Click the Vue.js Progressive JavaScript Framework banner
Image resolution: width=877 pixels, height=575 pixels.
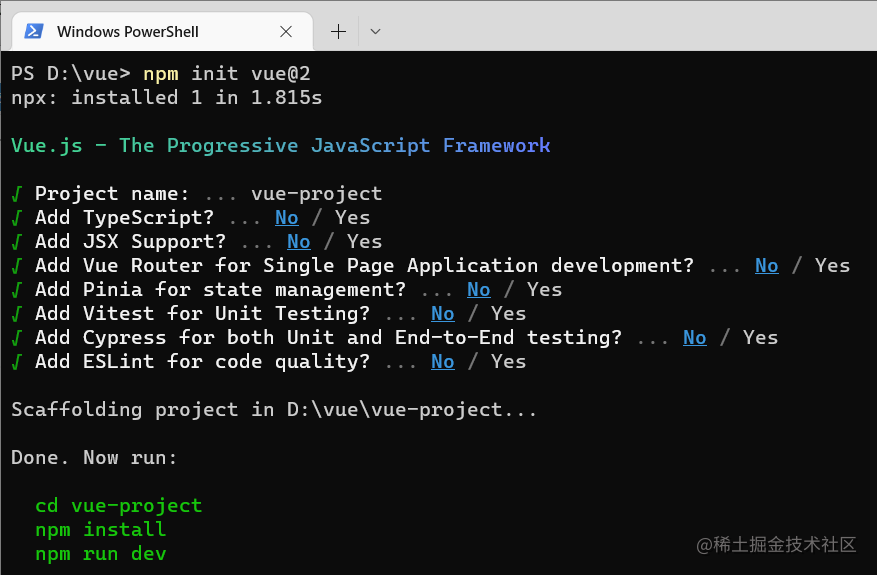click(x=281, y=146)
